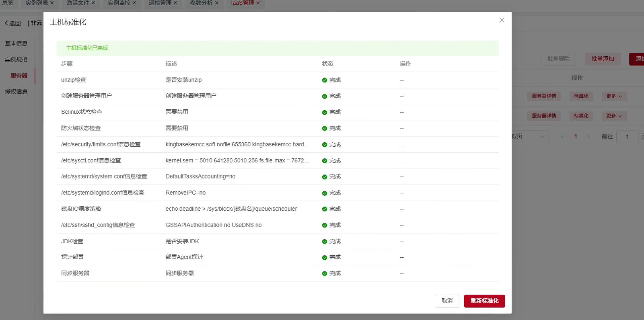644x320 pixels.
Task: Select 基本信息 in the side menu
Action: click(x=16, y=43)
